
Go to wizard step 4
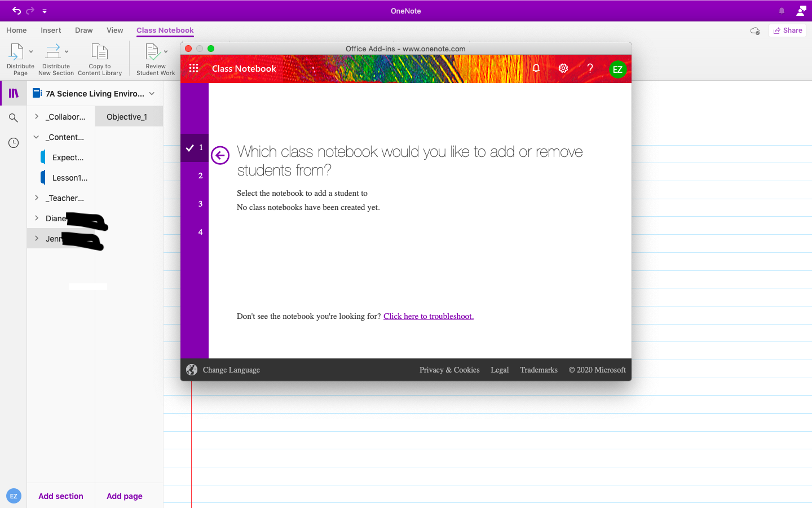[195, 233]
